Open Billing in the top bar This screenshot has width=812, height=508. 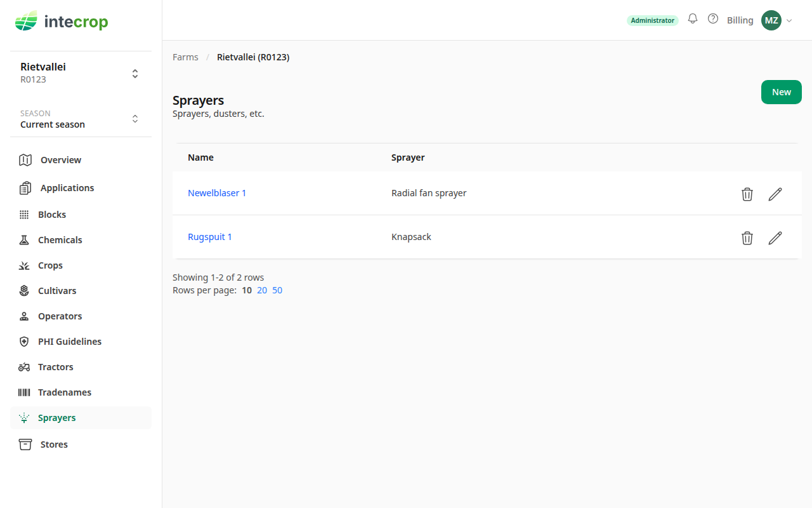pos(740,20)
